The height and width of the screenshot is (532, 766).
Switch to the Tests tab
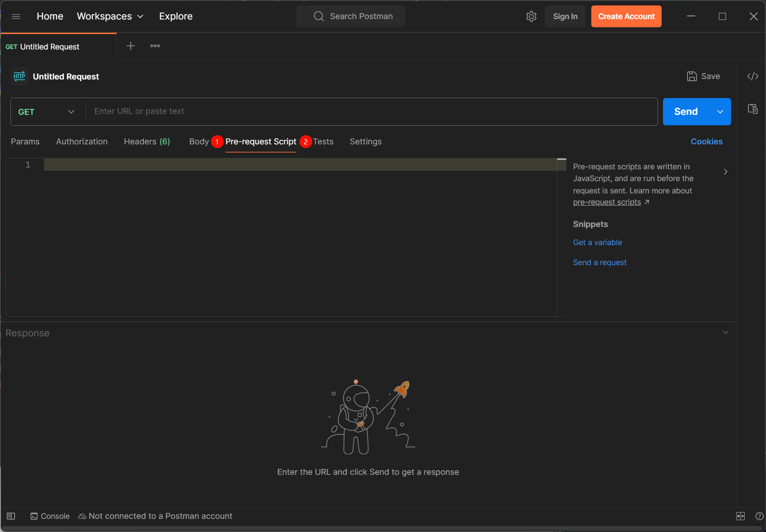point(323,142)
